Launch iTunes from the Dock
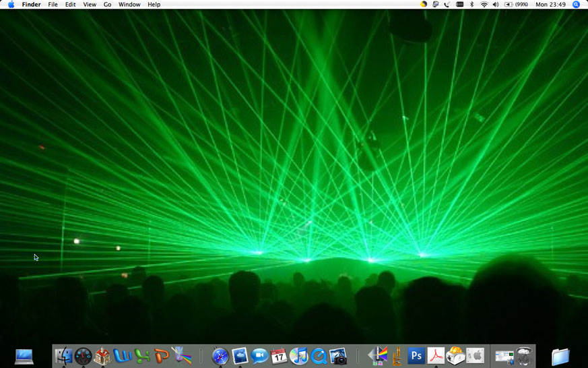 (298, 356)
